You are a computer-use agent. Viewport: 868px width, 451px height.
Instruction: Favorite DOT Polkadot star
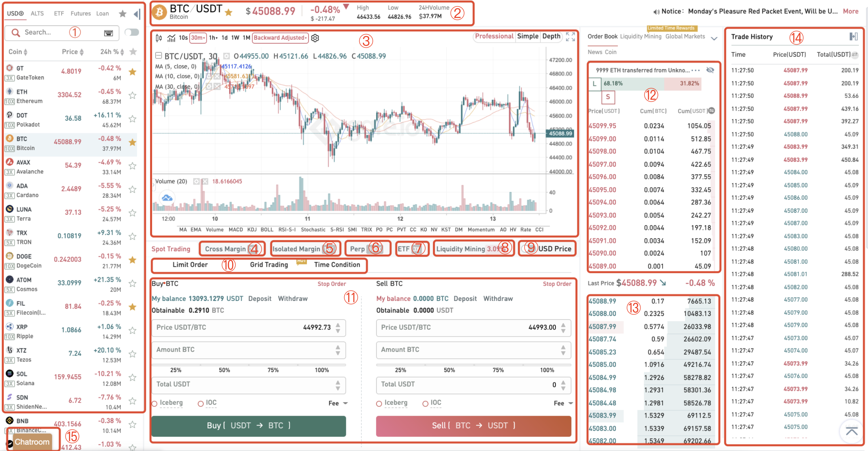133,119
